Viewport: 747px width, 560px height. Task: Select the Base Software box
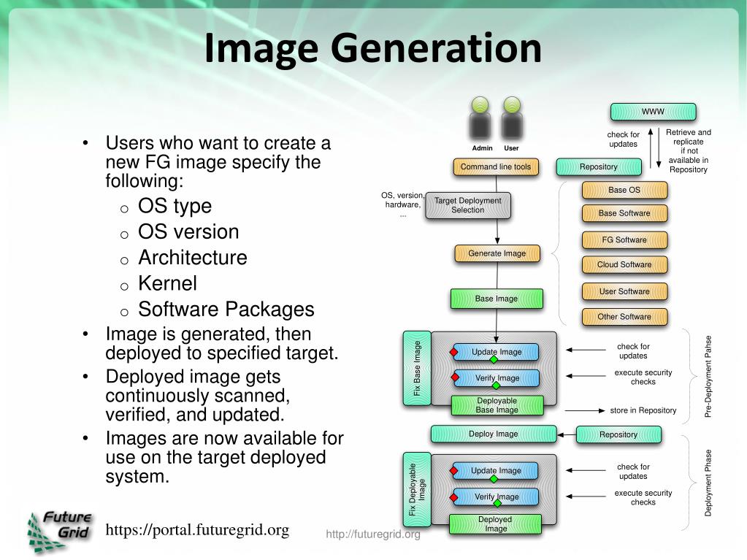pos(624,214)
